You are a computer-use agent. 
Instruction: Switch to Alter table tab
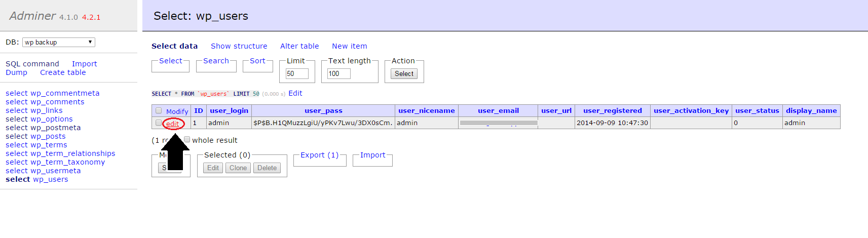299,46
